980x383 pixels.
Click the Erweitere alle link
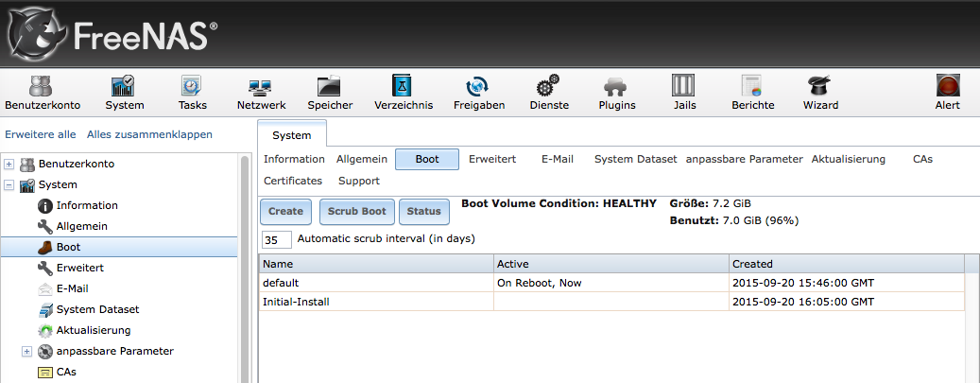click(40, 134)
